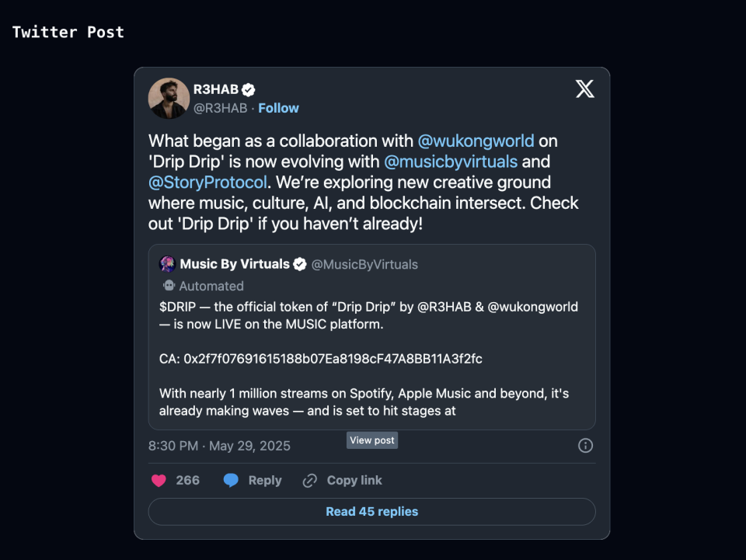Click the View post tooltip label
746x560 pixels.
tap(372, 440)
